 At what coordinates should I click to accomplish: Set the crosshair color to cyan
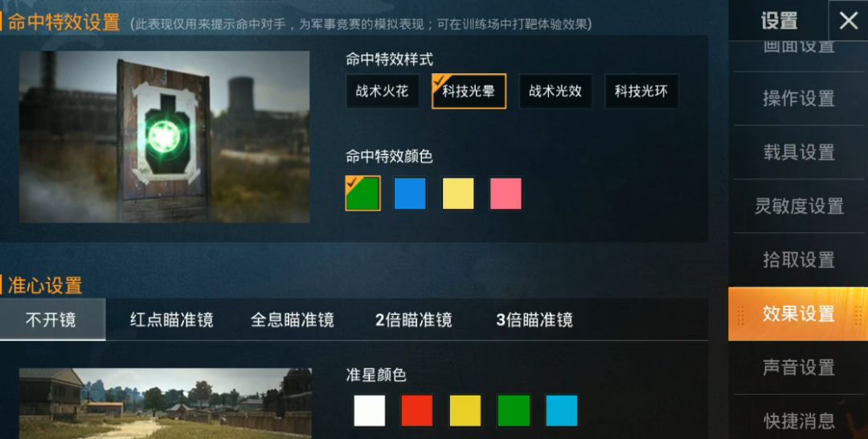point(561,411)
